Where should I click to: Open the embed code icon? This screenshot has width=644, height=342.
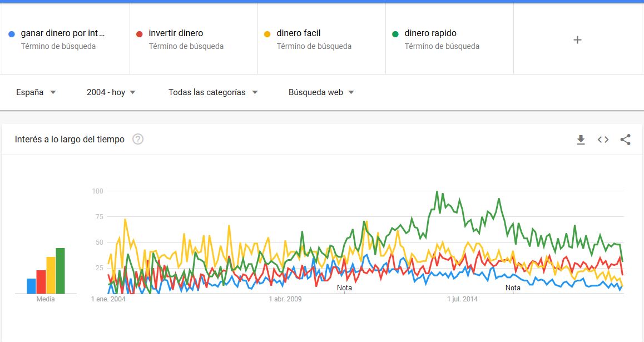tap(603, 140)
